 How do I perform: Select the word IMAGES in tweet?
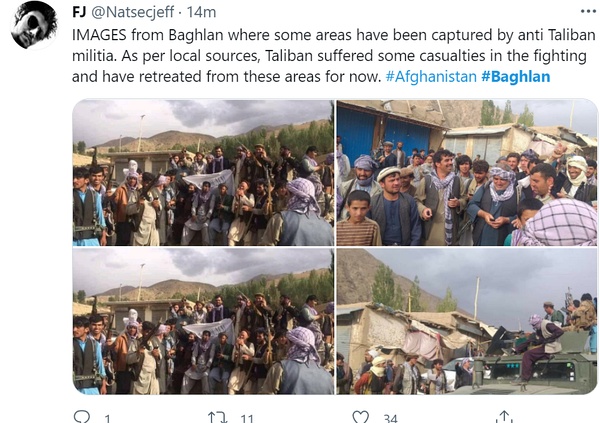tap(99, 35)
